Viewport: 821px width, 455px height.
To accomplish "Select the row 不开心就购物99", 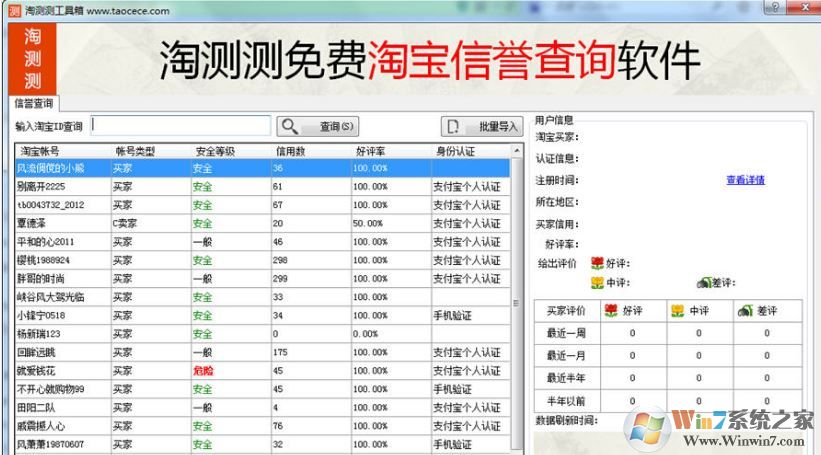I will [x=262, y=389].
